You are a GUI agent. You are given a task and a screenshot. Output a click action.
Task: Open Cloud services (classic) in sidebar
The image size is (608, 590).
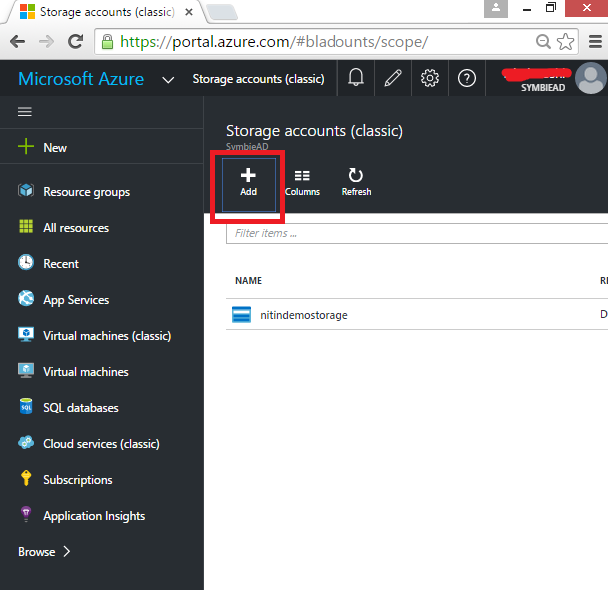coord(102,444)
